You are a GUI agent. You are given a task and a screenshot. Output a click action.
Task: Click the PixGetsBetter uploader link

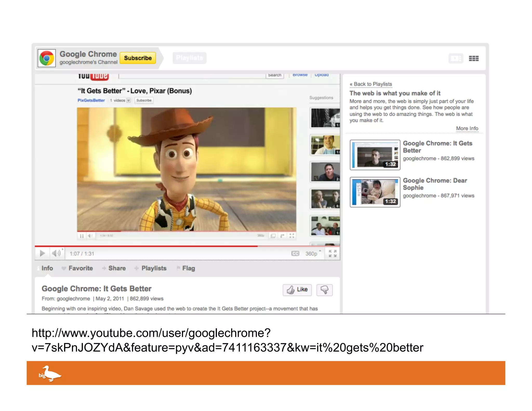click(x=91, y=100)
